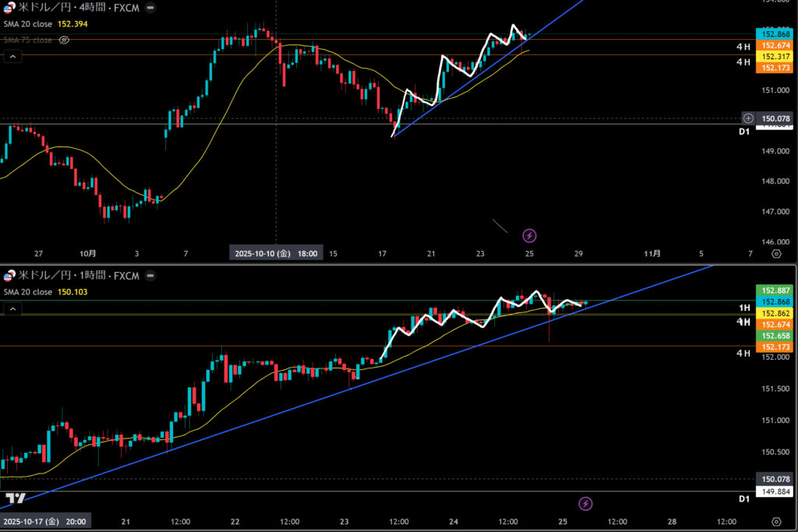The width and height of the screenshot is (798, 532).
Task: Open the purple lightning event on 4-hour chart
Action: click(529, 234)
